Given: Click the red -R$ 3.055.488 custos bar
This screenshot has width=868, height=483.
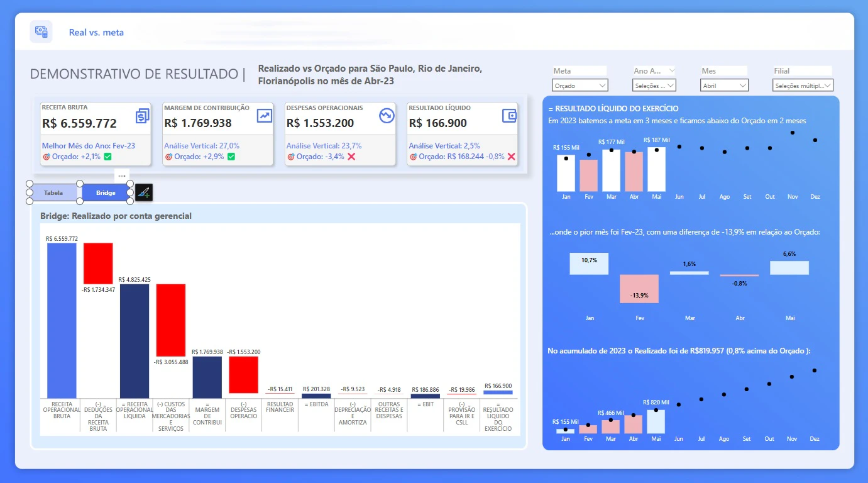Looking at the screenshot, I should (x=171, y=321).
